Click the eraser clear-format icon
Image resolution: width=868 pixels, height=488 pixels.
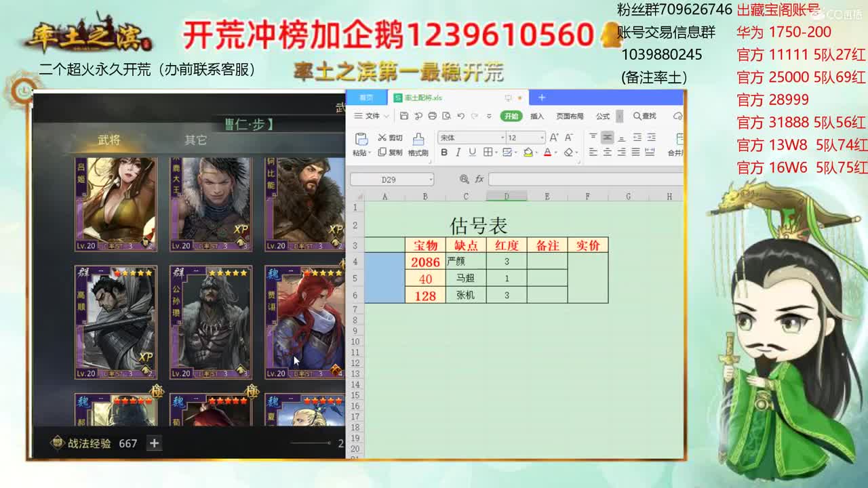point(568,152)
